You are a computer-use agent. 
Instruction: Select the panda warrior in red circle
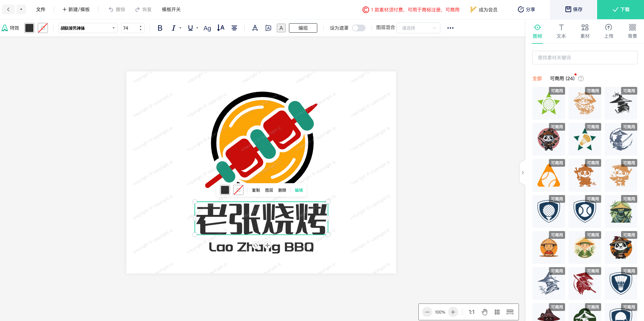(x=549, y=139)
